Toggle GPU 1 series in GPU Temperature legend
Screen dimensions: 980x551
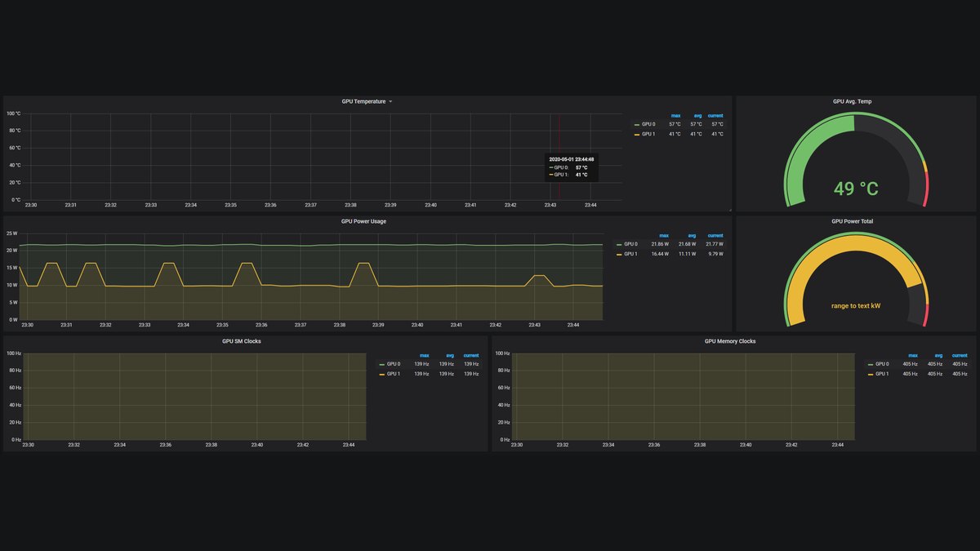point(648,134)
